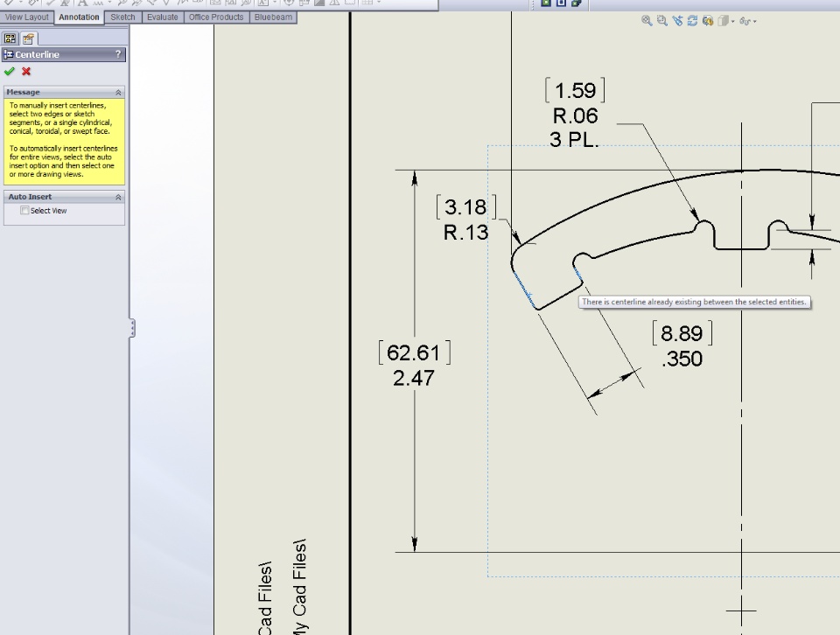Cancel the Centerline with red X
The height and width of the screenshot is (635, 840).
tap(26, 71)
